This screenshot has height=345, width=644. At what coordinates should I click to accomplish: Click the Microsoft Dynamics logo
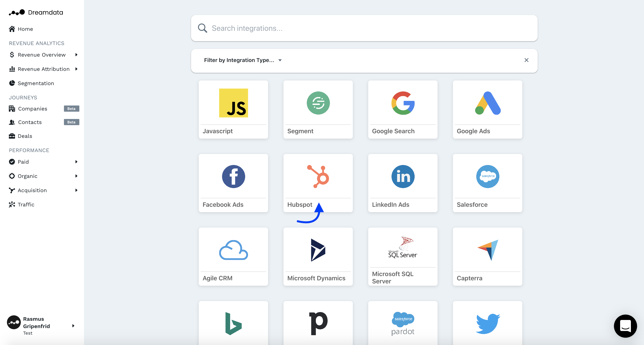(x=318, y=250)
